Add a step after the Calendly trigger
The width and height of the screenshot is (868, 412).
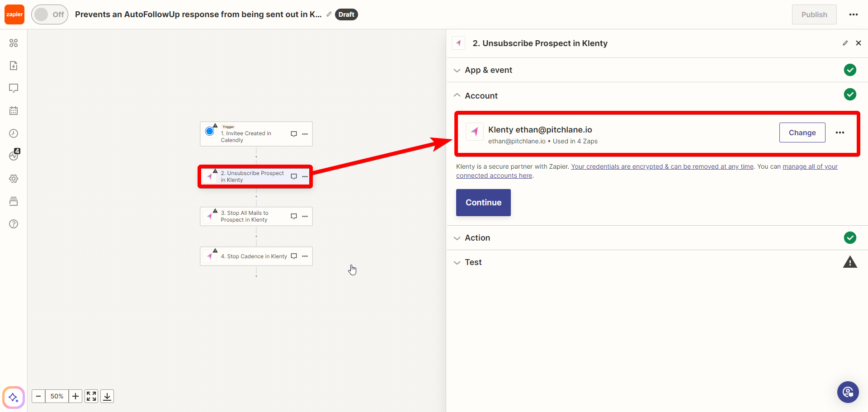tap(256, 156)
